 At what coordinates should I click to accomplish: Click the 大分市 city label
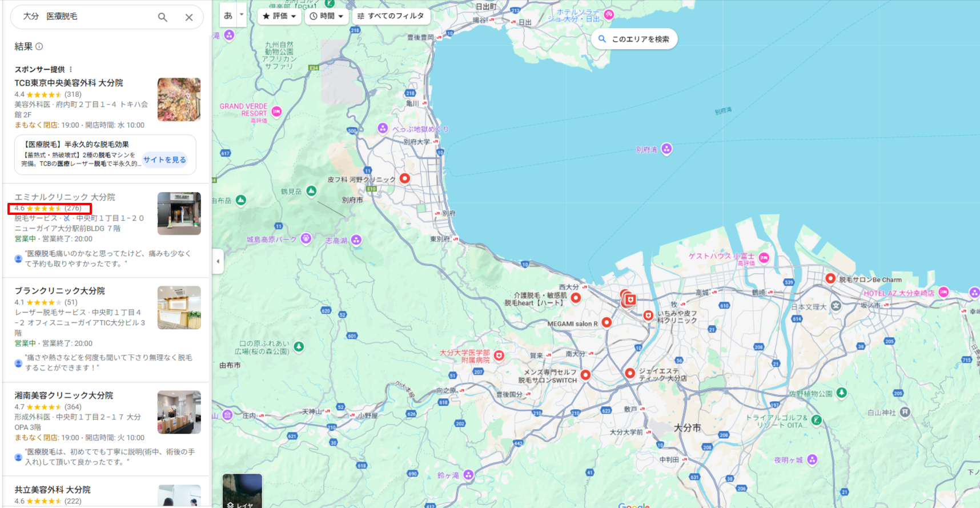(687, 427)
